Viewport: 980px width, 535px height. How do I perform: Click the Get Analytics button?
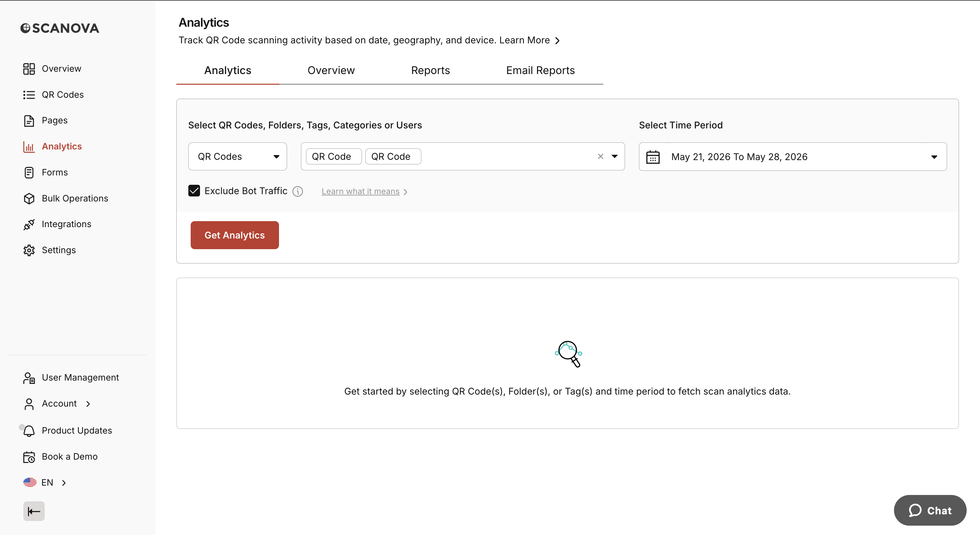234,235
